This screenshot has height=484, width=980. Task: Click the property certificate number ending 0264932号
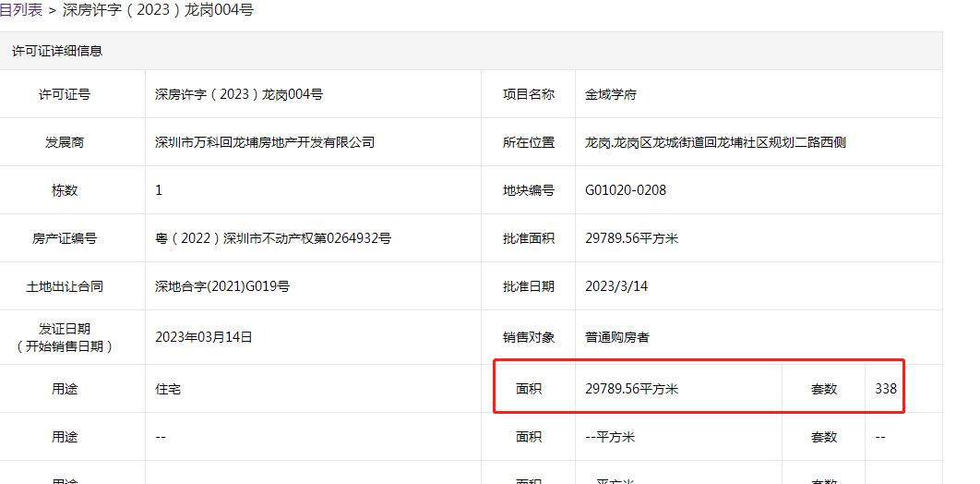[x=273, y=238]
